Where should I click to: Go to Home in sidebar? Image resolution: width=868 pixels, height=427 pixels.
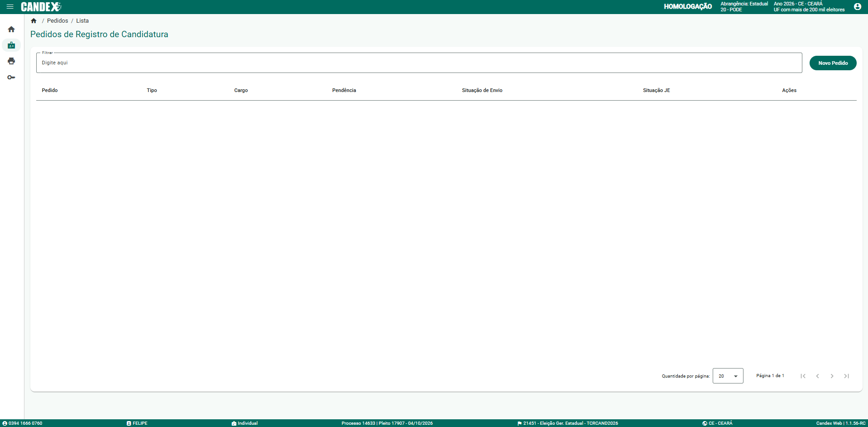coord(11,29)
